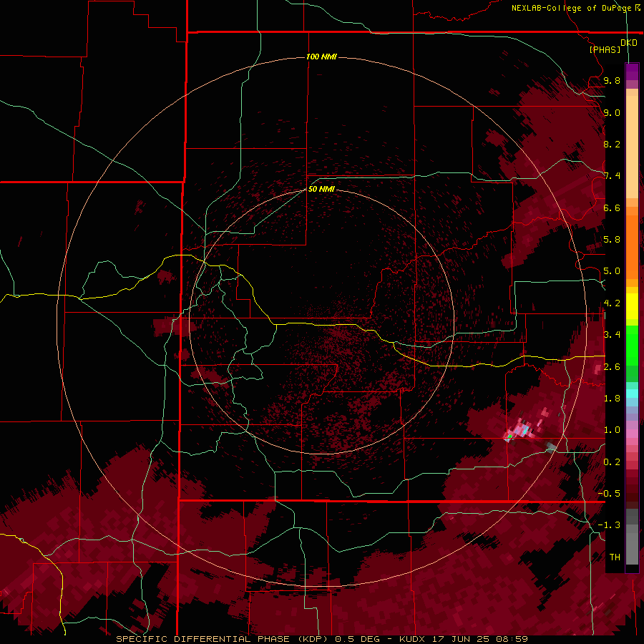Click the DKD [PHAS] legend header
The height and width of the screenshot is (644, 644).
pos(614,46)
